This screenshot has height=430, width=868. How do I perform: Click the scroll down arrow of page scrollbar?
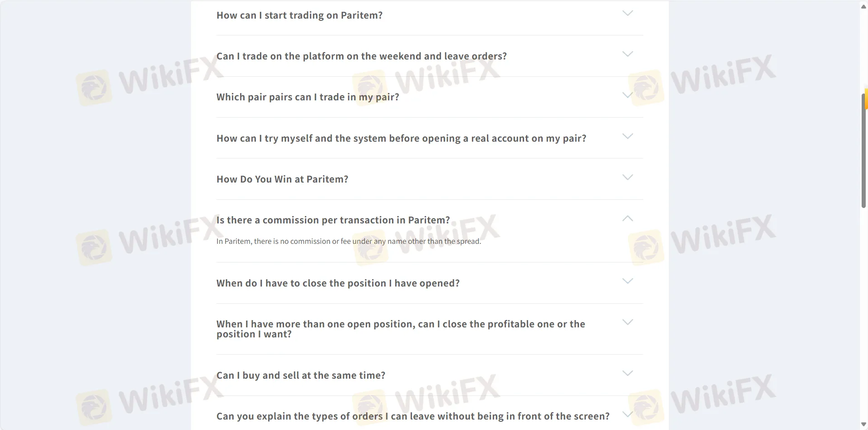click(x=863, y=425)
